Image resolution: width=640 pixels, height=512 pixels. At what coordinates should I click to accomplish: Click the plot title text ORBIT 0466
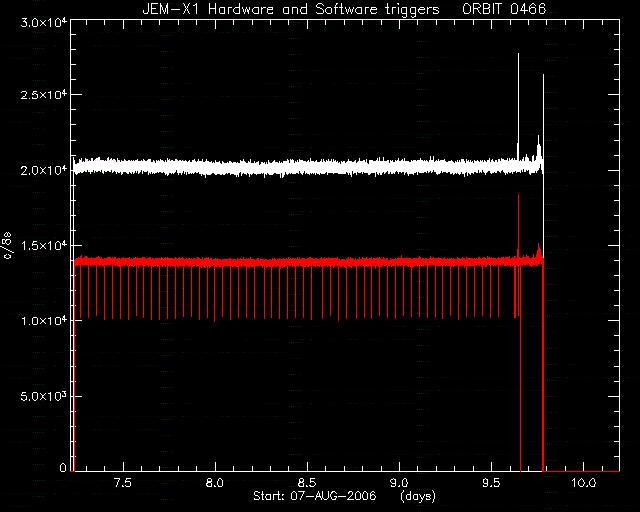click(504, 9)
